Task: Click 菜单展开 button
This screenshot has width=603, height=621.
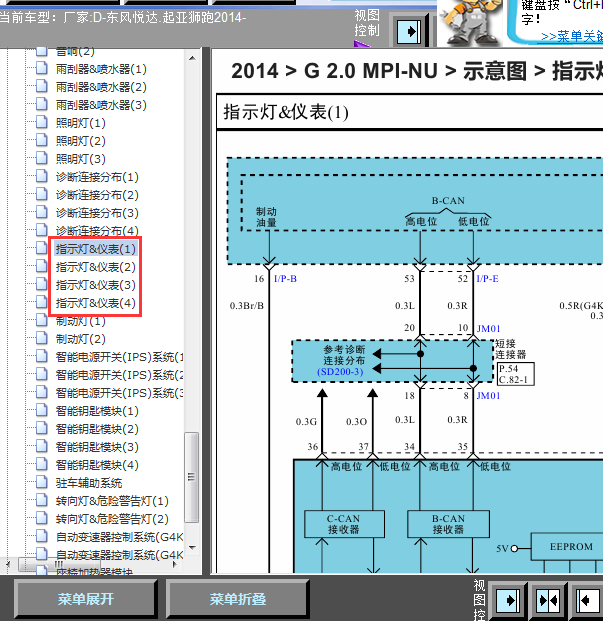Action: [x=86, y=599]
